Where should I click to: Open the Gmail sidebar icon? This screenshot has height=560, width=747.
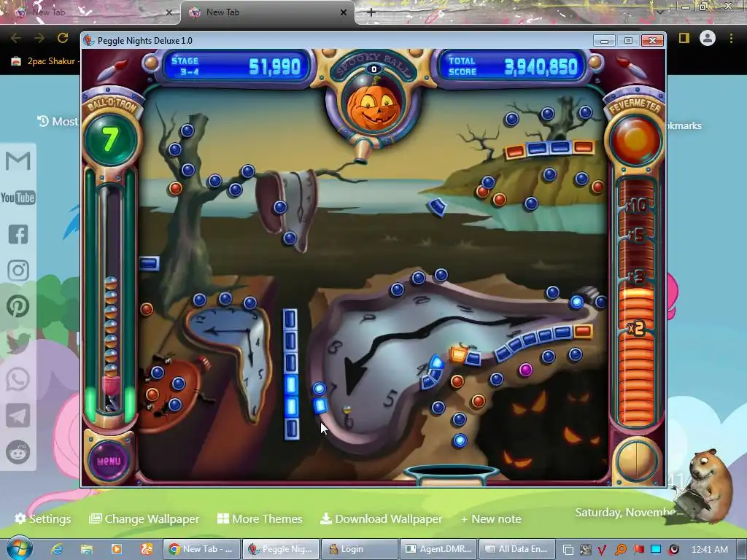[x=18, y=160]
